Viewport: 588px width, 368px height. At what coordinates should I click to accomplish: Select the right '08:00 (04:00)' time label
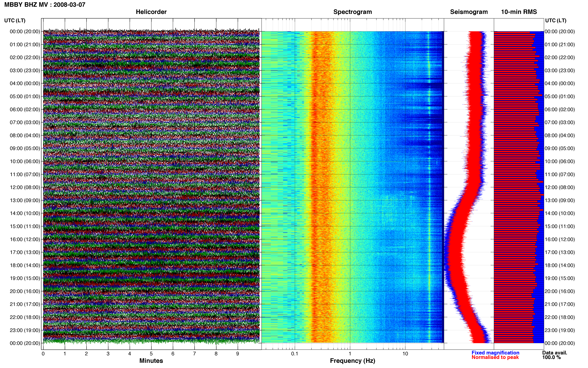point(560,135)
